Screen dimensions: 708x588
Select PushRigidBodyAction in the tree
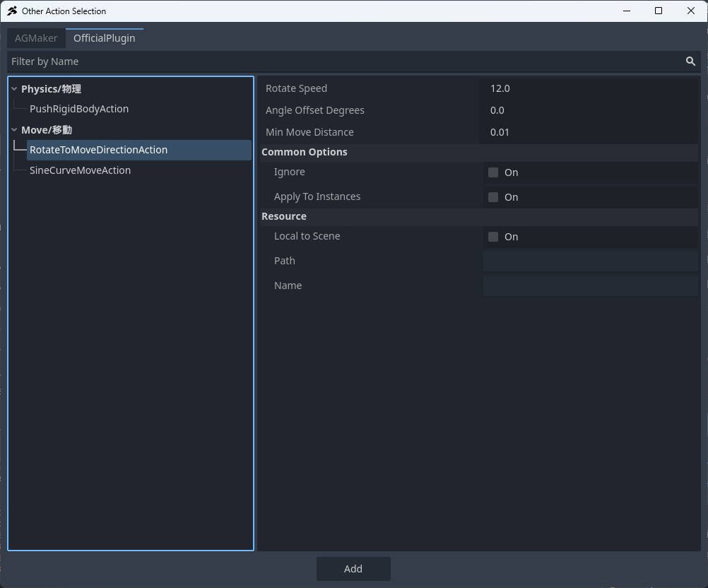79,109
